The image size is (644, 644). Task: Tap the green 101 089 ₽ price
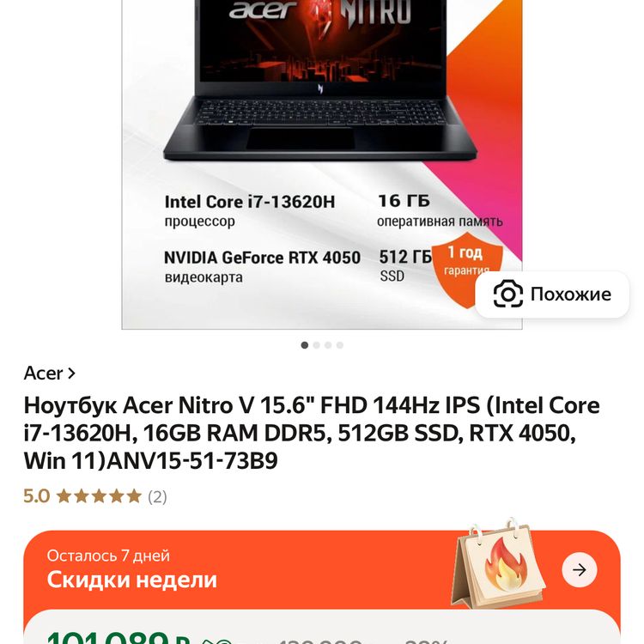(118, 638)
